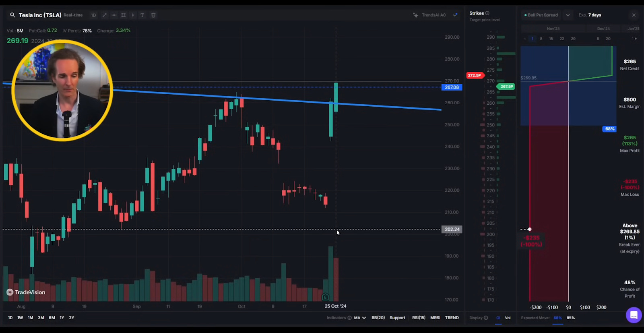
Task: Select expiration date Nov 29
Action: click(573, 39)
